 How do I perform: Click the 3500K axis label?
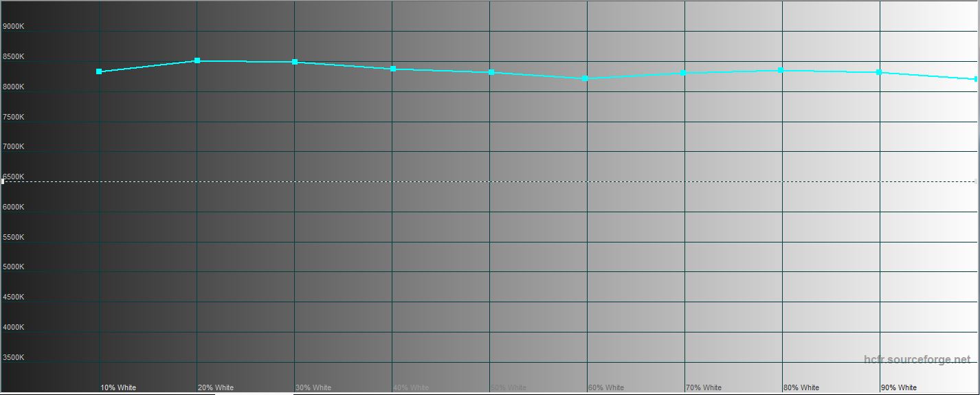14,358
